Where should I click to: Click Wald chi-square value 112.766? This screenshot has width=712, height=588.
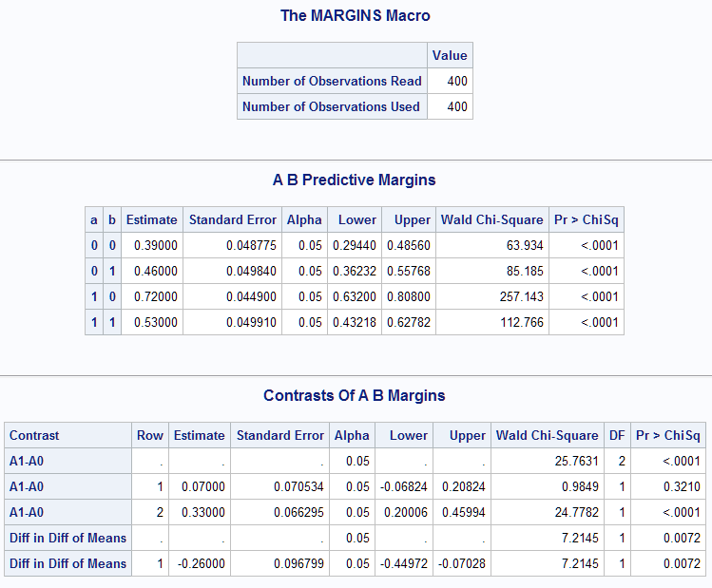pyautogui.click(x=521, y=322)
